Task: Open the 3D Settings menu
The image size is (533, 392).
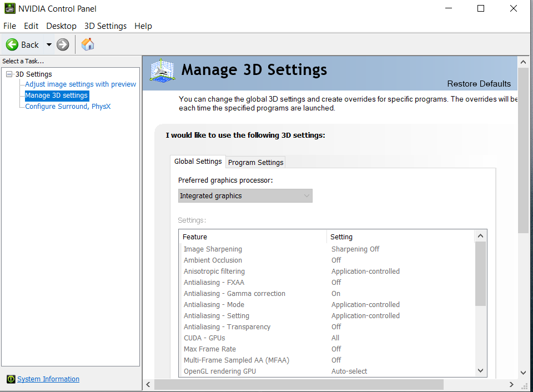Action: 105,26
